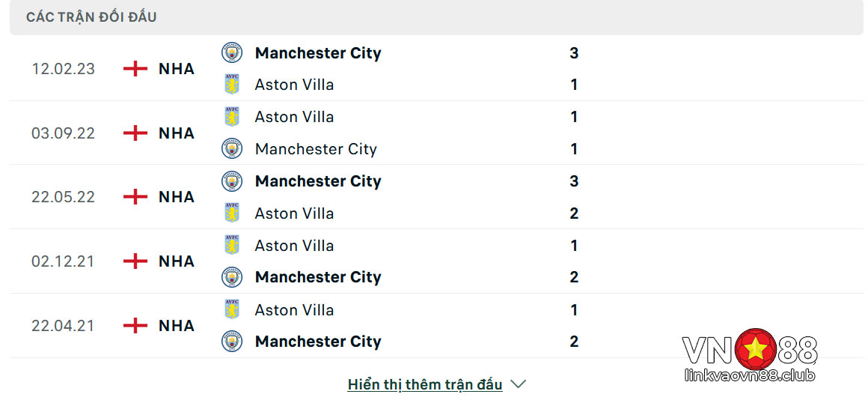The width and height of the screenshot is (868, 403).
Task: Click the 'Các trận đối đầu' section header
Action: pos(91,17)
